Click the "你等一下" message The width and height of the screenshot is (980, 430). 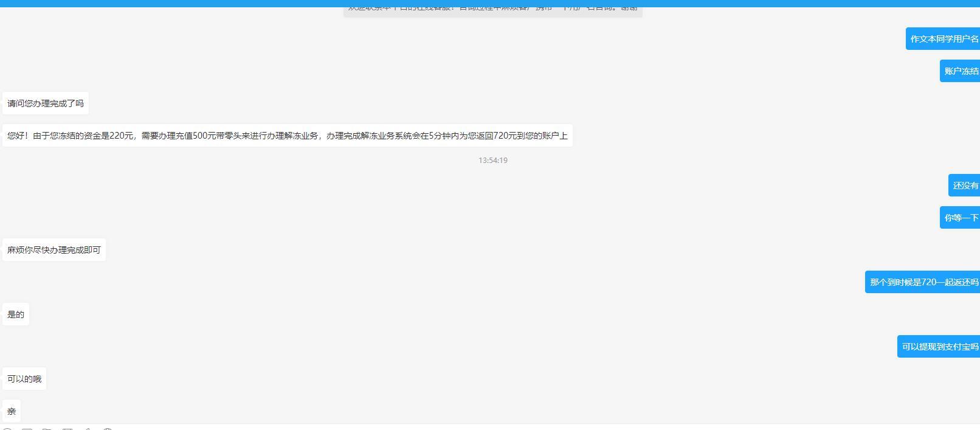[960, 218]
